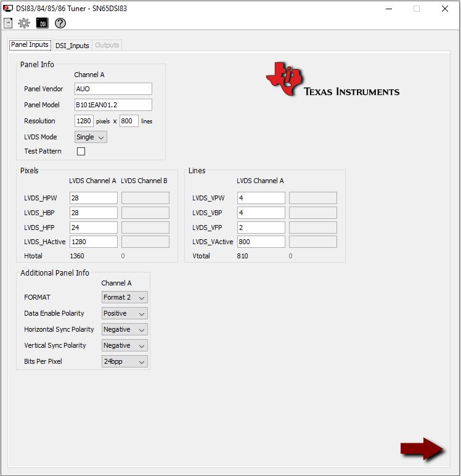Click the LVDS_HPW Channel B field

145,198
